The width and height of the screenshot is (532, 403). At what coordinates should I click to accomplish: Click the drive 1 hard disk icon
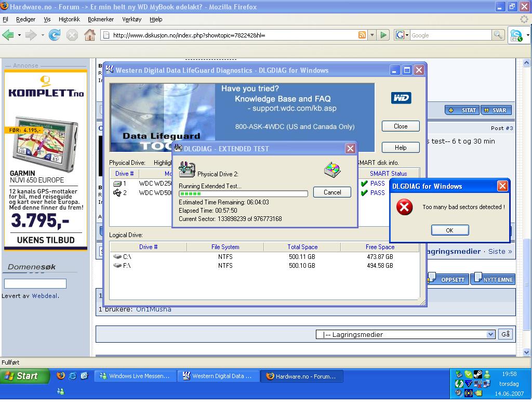pos(117,184)
